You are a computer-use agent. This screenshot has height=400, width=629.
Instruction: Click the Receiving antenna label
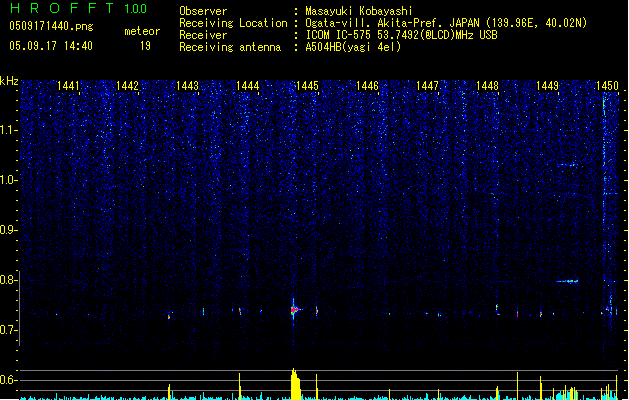pyautogui.click(x=230, y=47)
